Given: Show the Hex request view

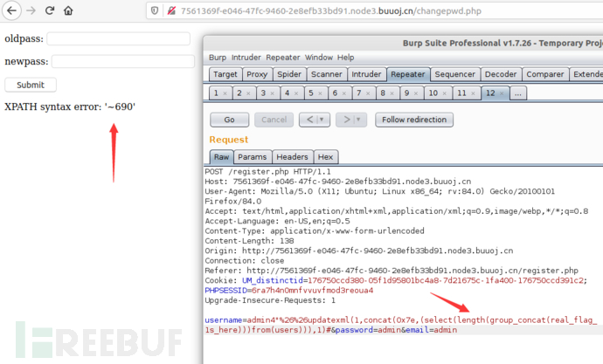Looking at the screenshot, I should click(325, 157).
